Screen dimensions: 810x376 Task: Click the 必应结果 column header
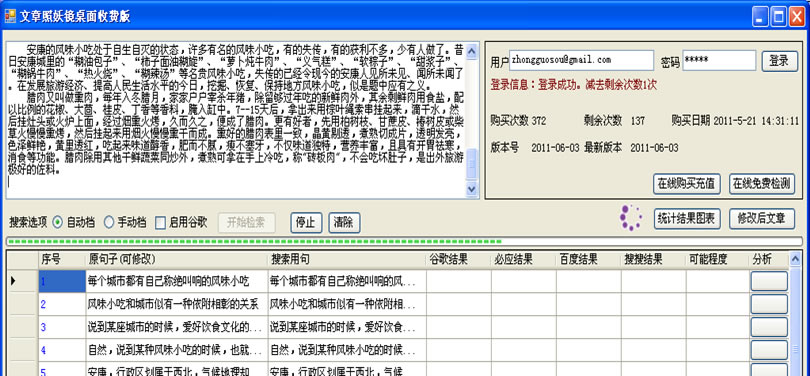point(524,260)
